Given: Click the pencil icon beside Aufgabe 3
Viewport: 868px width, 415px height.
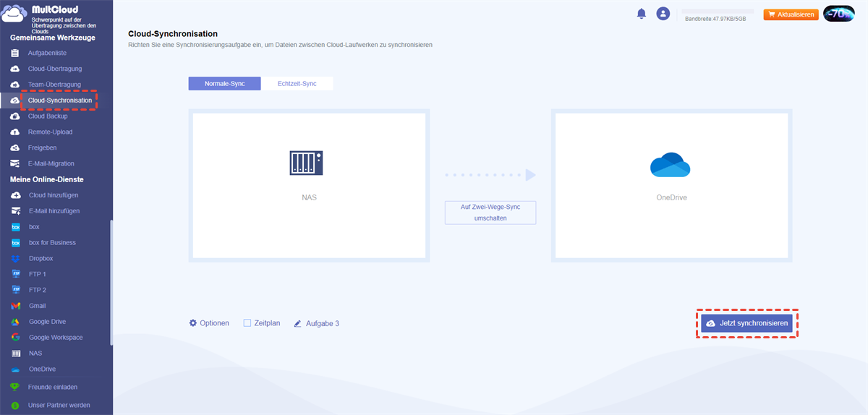Looking at the screenshot, I should pyautogui.click(x=297, y=324).
